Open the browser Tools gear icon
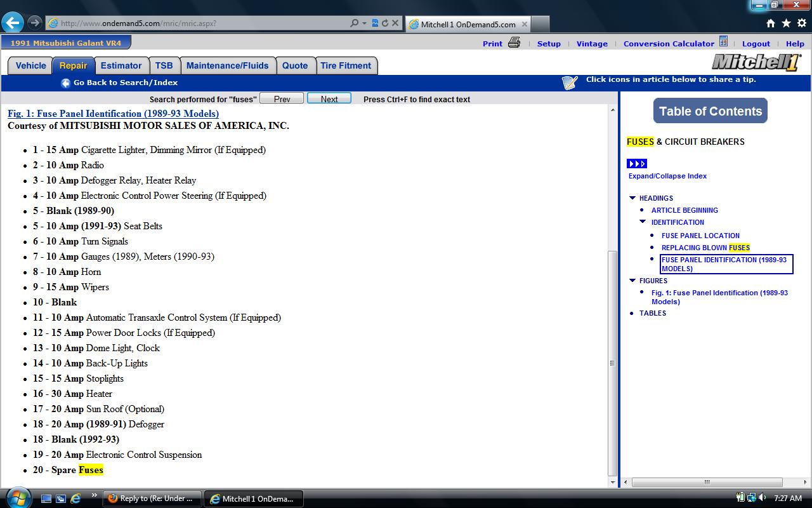Image resolution: width=812 pixels, height=508 pixels. pos(802,23)
